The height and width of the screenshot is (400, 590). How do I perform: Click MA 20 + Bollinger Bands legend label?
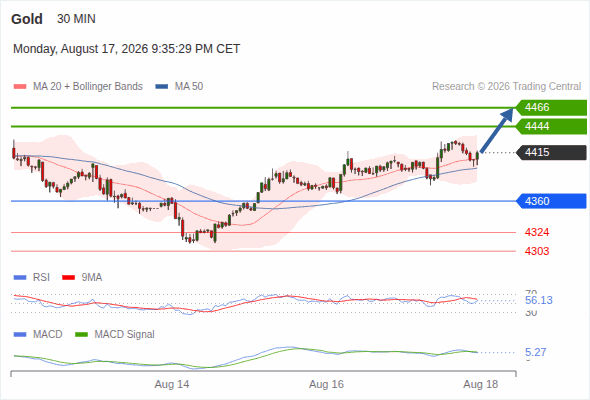point(88,87)
